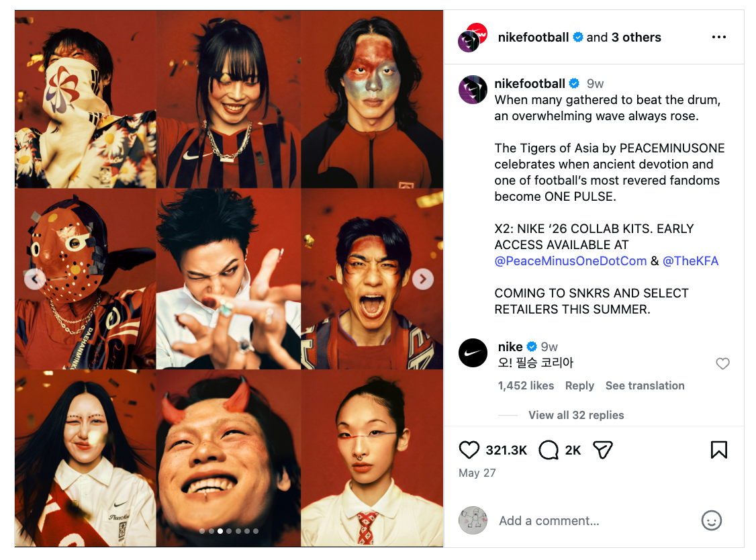Go to next carousel image arrow
Screen dimensions: 756x560
click(x=422, y=279)
